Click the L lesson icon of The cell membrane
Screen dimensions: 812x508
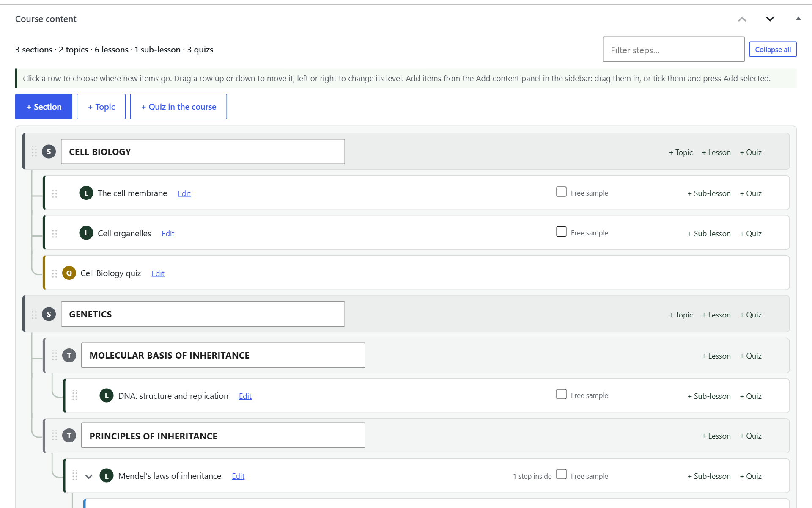point(86,193)
